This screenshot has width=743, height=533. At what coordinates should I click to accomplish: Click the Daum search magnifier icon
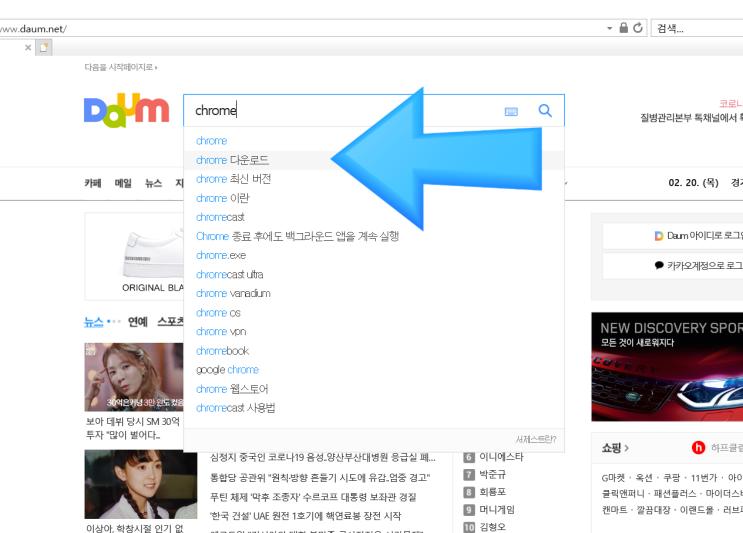pyautogui.click(x=545, y=111)
